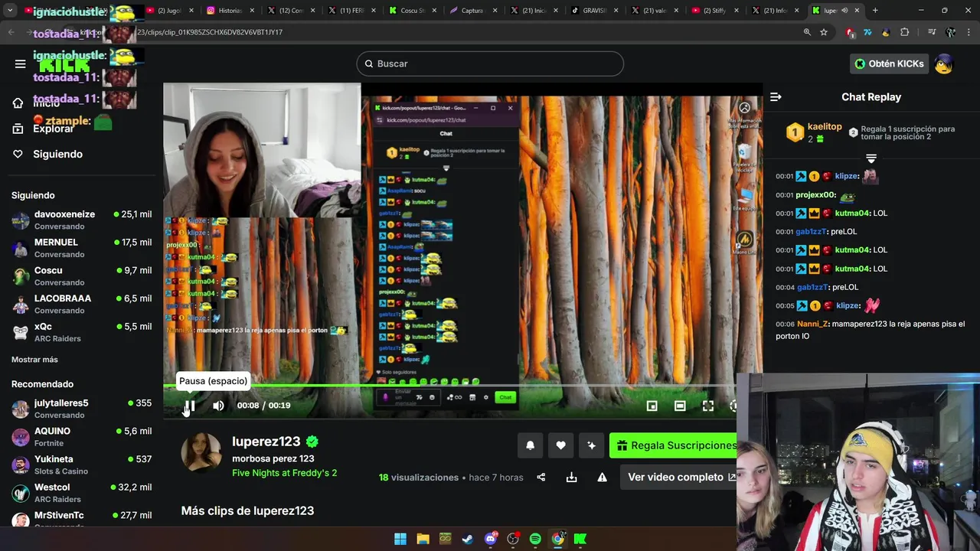Viewport: 980px width, 551px height.
Task: Download the clip
Action: coord(571,478)
